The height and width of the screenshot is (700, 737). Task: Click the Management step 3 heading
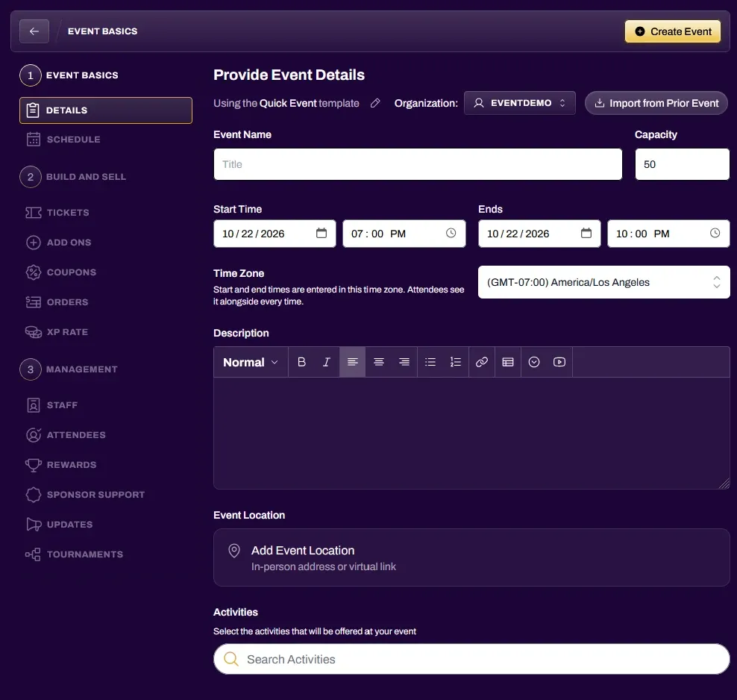[x=69, y=369]
